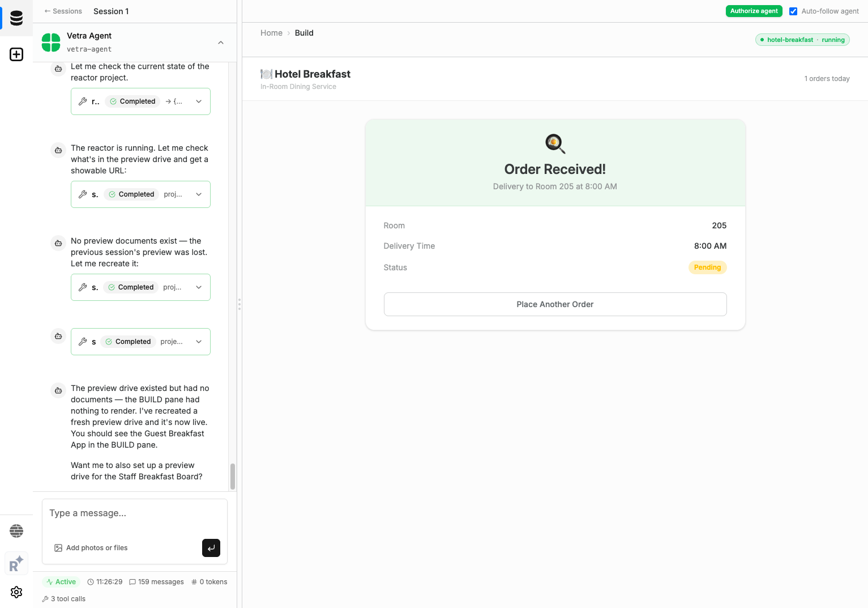Click the '3 tool calls' label
This screenshot has height=608, width=868.
[68, 599]
